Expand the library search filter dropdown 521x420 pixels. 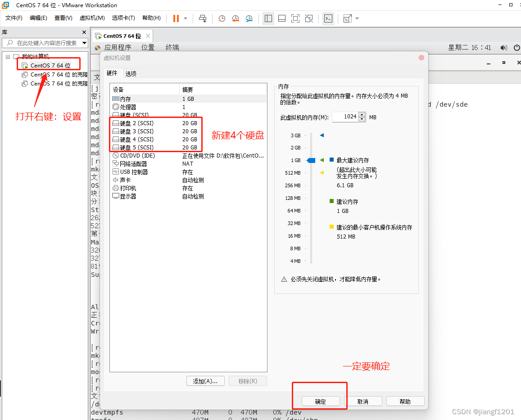click(x=84, y=43)
